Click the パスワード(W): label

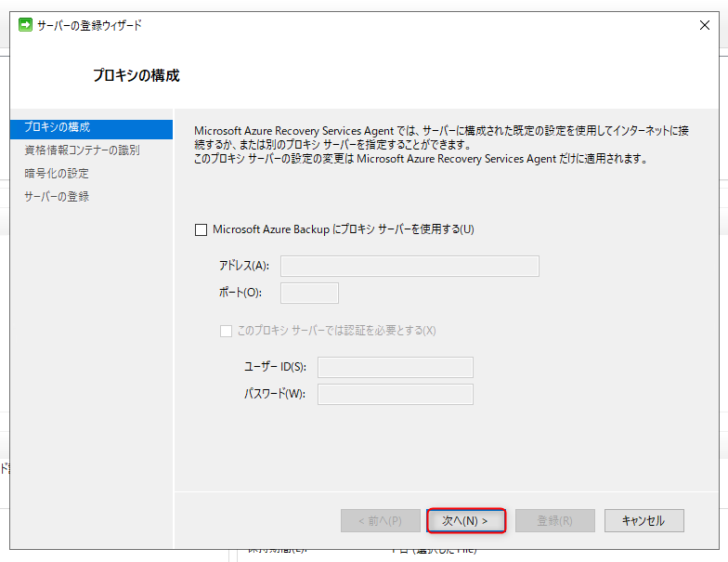(275, 394)
